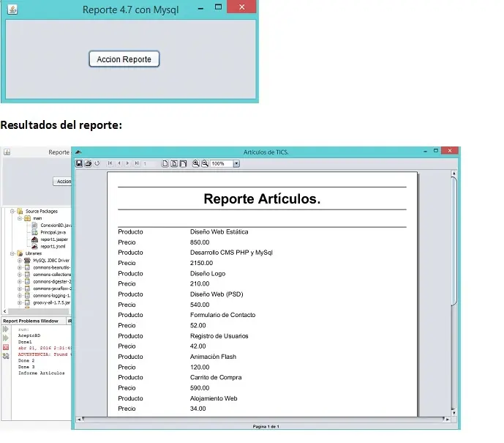Click the 'Pagina 1 de 1' status text
This screenshot has height=443, width=504.
tap(266, 426)
